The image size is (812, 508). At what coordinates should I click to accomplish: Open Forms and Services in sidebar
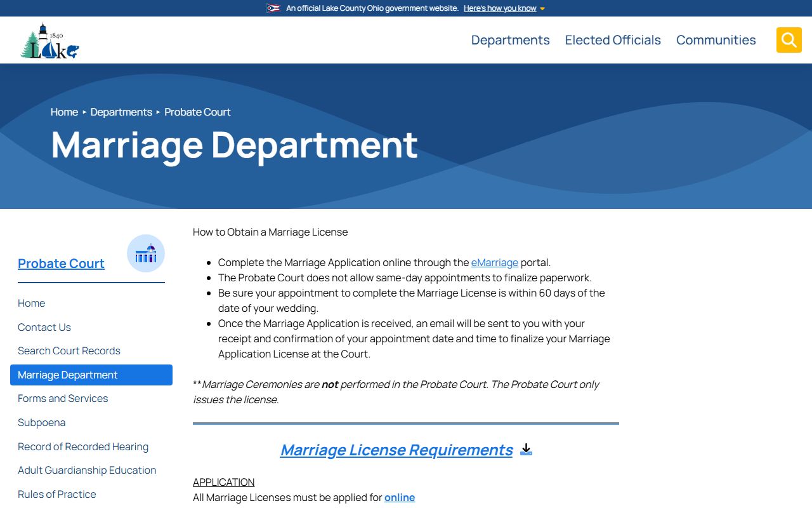(63, 398)
